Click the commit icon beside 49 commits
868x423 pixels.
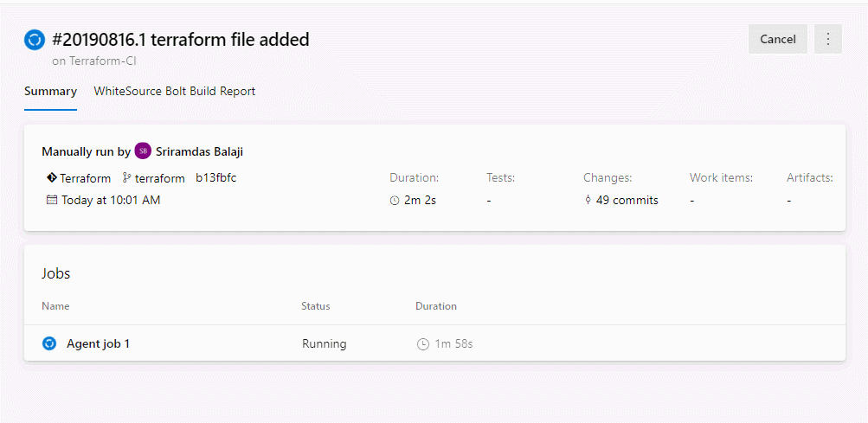click(x=588, y=200)
